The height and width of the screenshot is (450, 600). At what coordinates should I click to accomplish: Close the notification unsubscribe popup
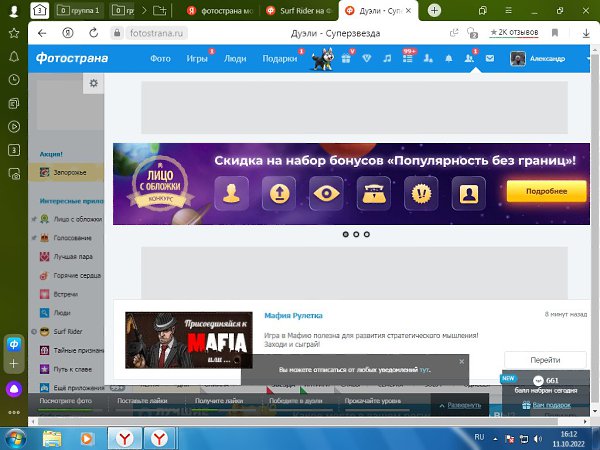(461, 361)
